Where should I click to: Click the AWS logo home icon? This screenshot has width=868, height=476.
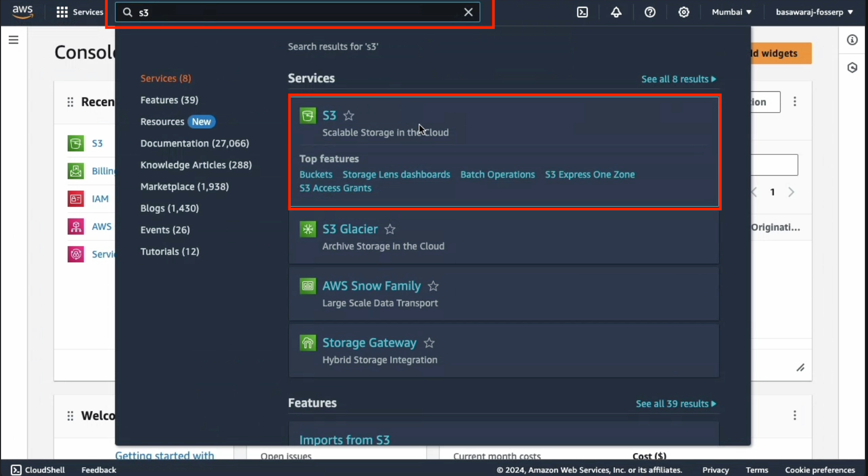pyautogui.click(x=22, y=11)
